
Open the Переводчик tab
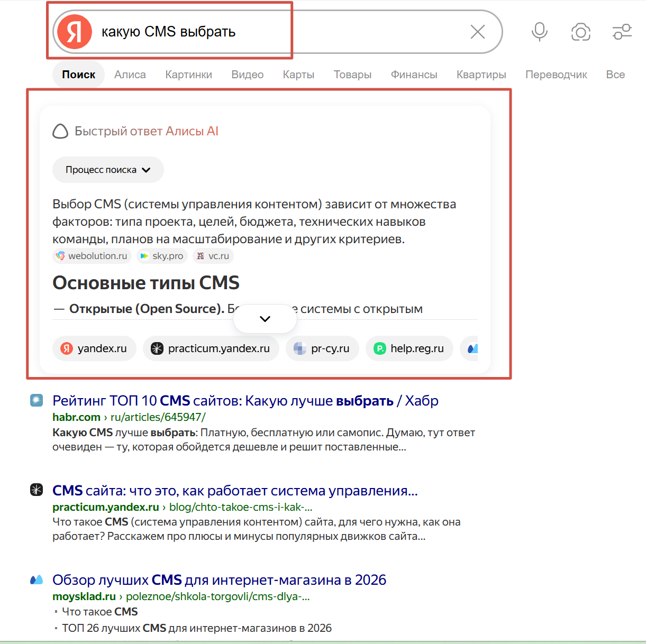556,75
